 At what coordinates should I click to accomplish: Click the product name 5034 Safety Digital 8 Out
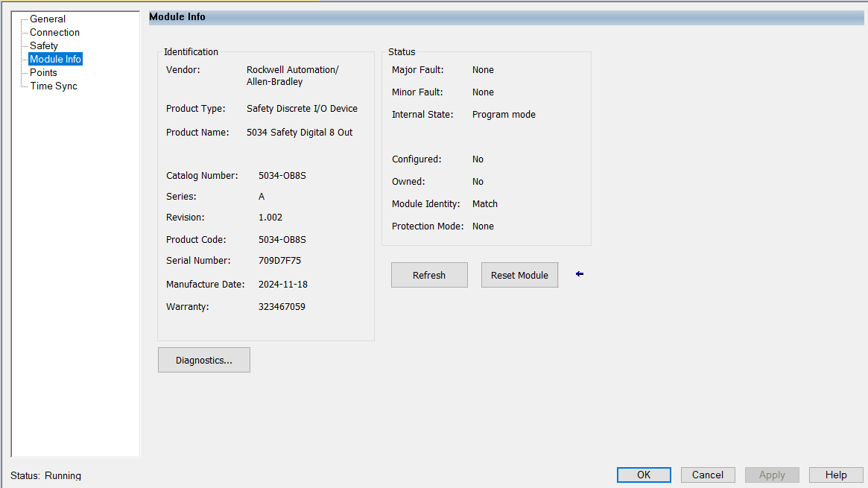click(x=300, y=132)
